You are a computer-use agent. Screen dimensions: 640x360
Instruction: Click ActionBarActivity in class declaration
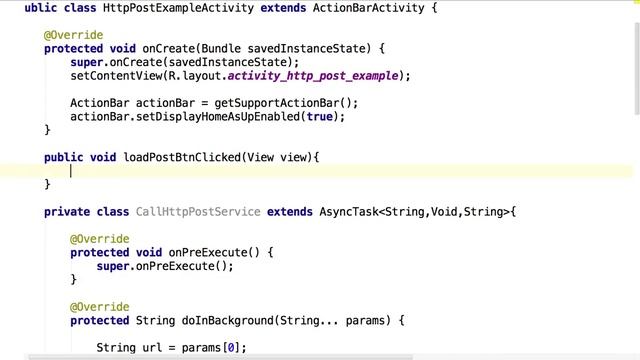tap(369, 8)
